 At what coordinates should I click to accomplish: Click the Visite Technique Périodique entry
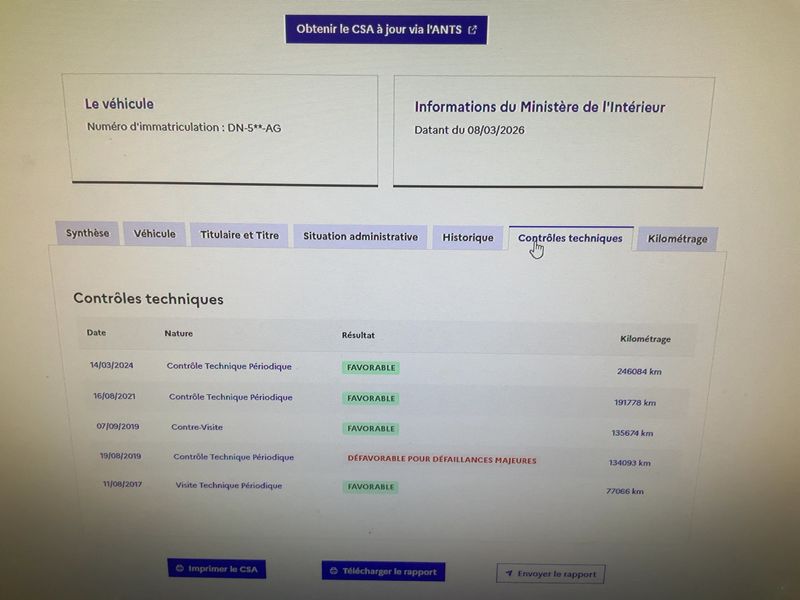229,485
